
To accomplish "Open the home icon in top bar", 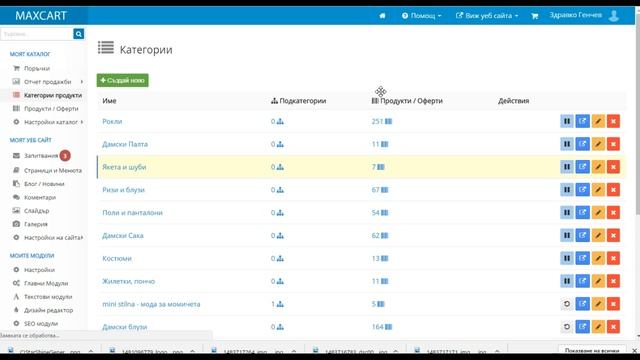I will [x=382, y=16].
